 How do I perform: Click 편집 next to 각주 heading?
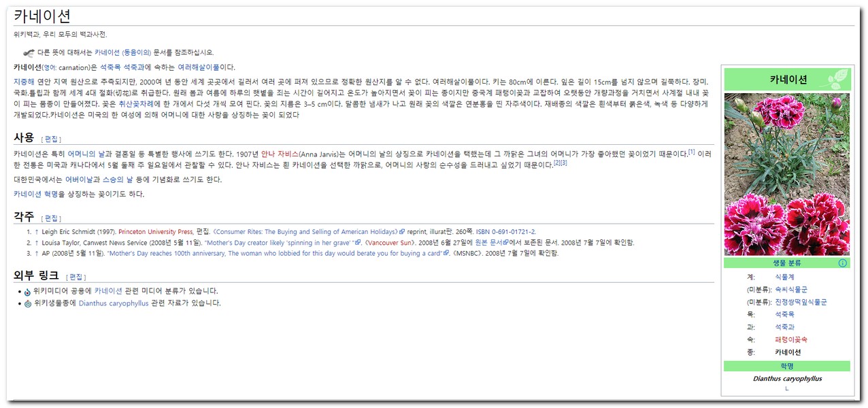pyautogui.click(x=52, y=218)
